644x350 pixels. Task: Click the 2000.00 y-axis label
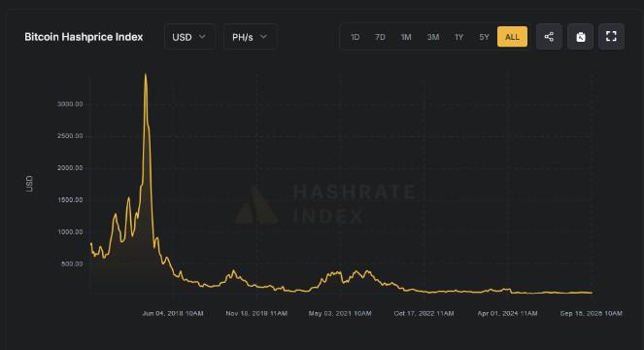click(70, 168)
